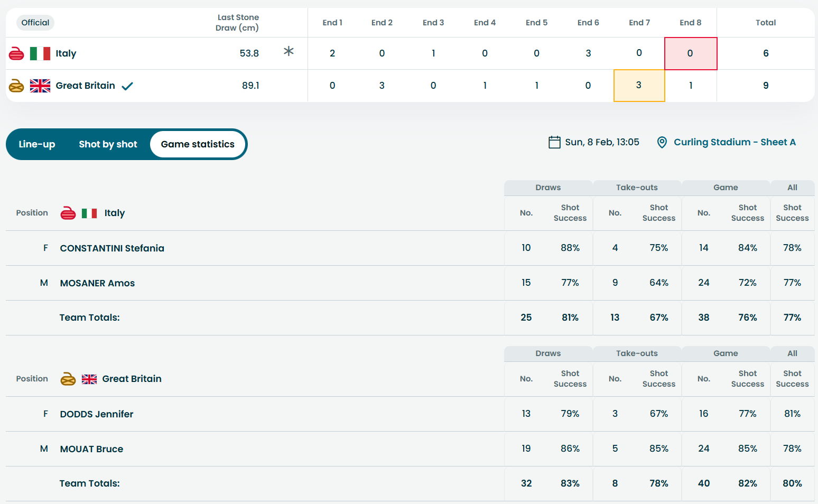The width and height of the screenshot is (818, 504).
Task: Click the End 3 column header
Action: tap(433, 23)
